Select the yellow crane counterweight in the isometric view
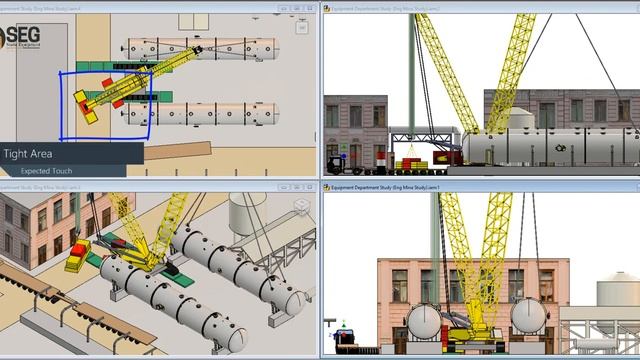 (x=78, y=256)
